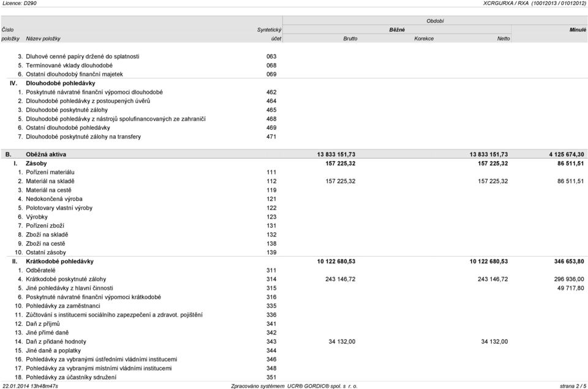This screenshot has width=588, height=389.
Task: Click the 'Netto' column header
Action: click(x=503, y=39)
